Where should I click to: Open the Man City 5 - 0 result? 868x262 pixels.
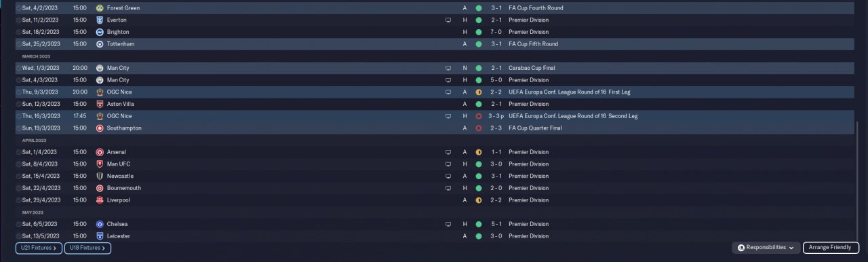[496, 80]
